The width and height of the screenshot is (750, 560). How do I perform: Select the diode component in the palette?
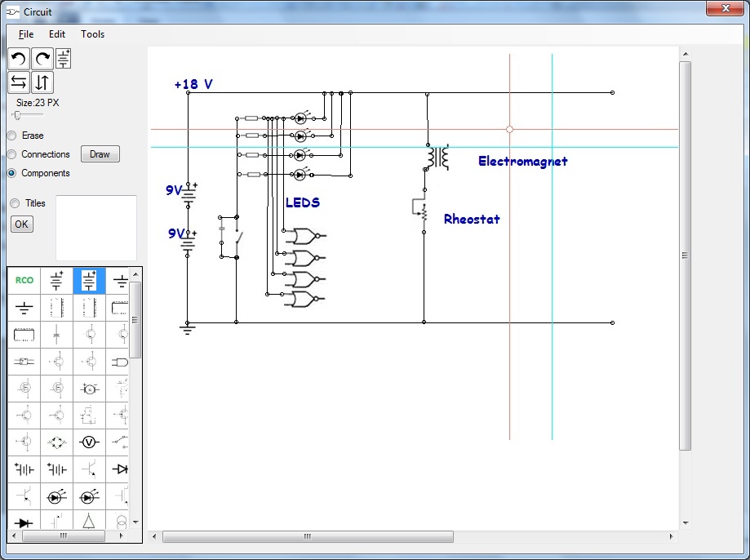tap(121, 469)
